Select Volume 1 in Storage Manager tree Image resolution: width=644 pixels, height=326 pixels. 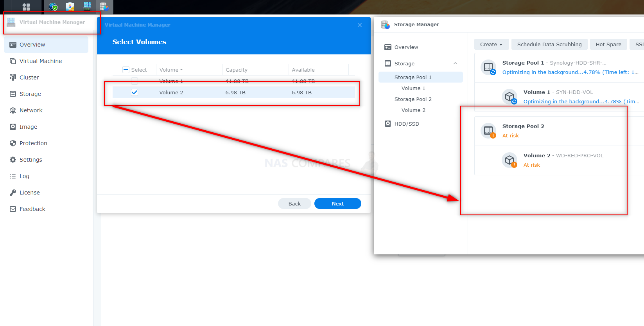point(421,88)
